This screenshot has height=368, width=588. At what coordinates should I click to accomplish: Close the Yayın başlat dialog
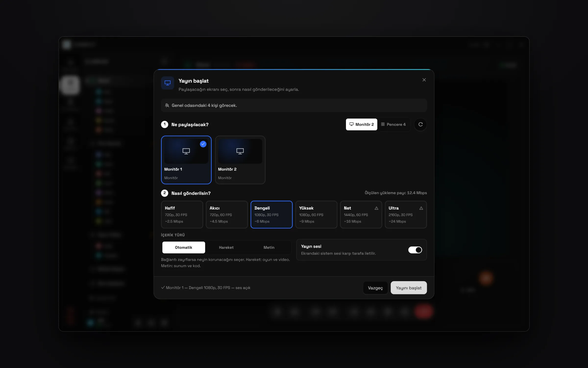point(424,80)
